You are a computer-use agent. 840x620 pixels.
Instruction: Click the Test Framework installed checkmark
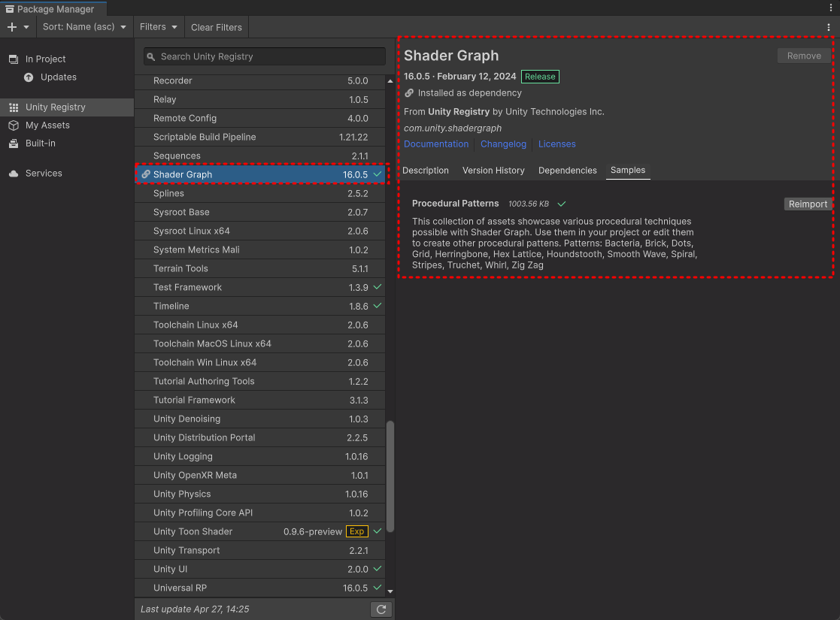pyautogui.click(x=378, y=287)
